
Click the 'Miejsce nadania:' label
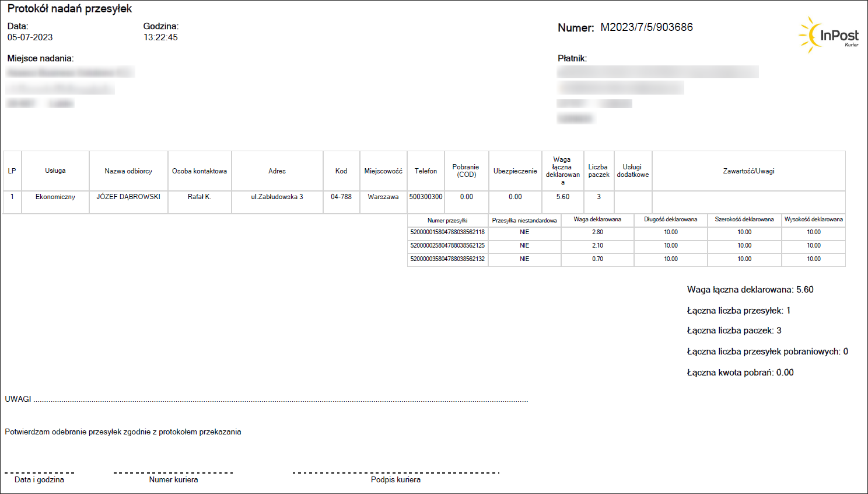[x=40, y=58]
